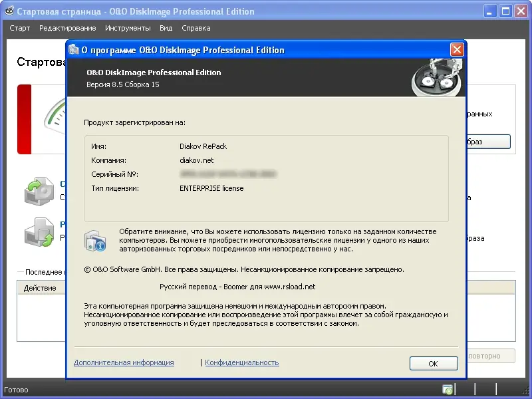
Task: Click the Компания label
Action: pos(108,160)
